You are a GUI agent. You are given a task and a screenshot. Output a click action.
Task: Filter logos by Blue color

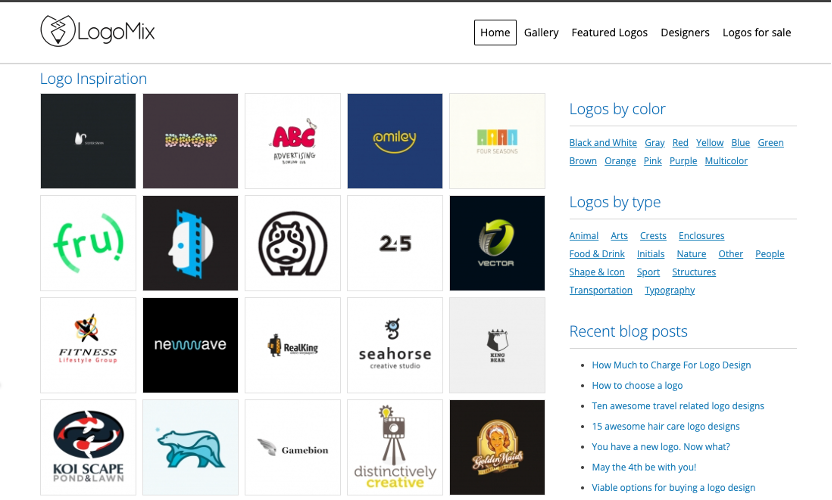(x=740, y=143)
